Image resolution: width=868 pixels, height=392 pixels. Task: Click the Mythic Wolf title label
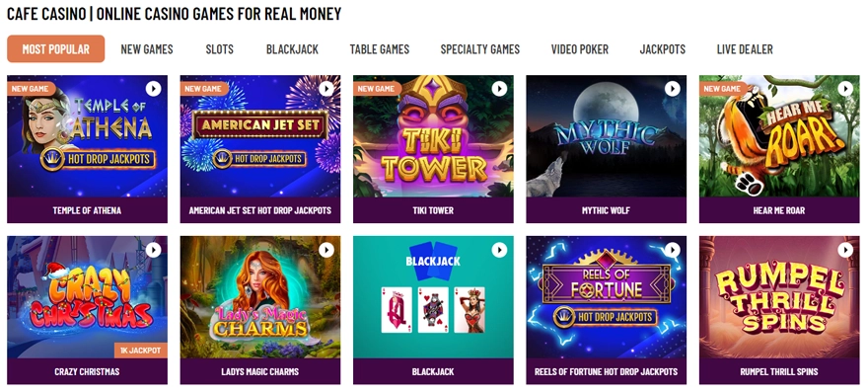pyautogui.click(x=607, y=210)
